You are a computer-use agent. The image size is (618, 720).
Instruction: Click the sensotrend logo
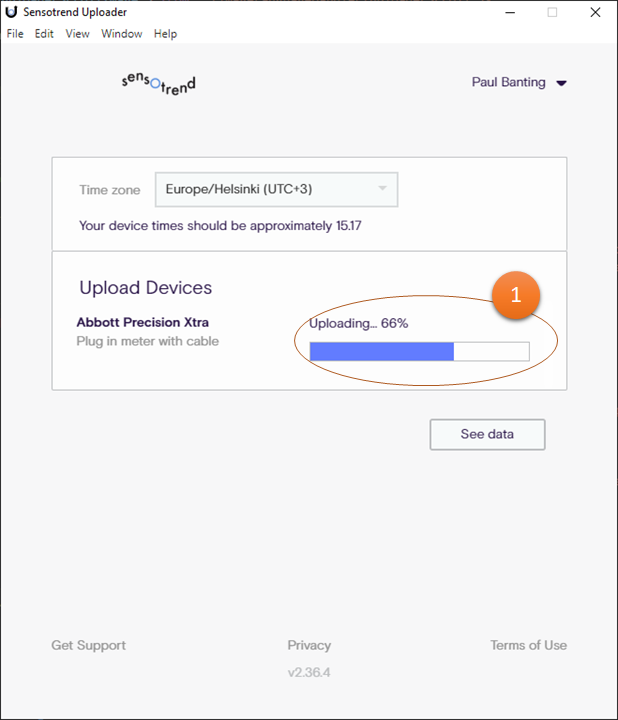tap(158, 83)
